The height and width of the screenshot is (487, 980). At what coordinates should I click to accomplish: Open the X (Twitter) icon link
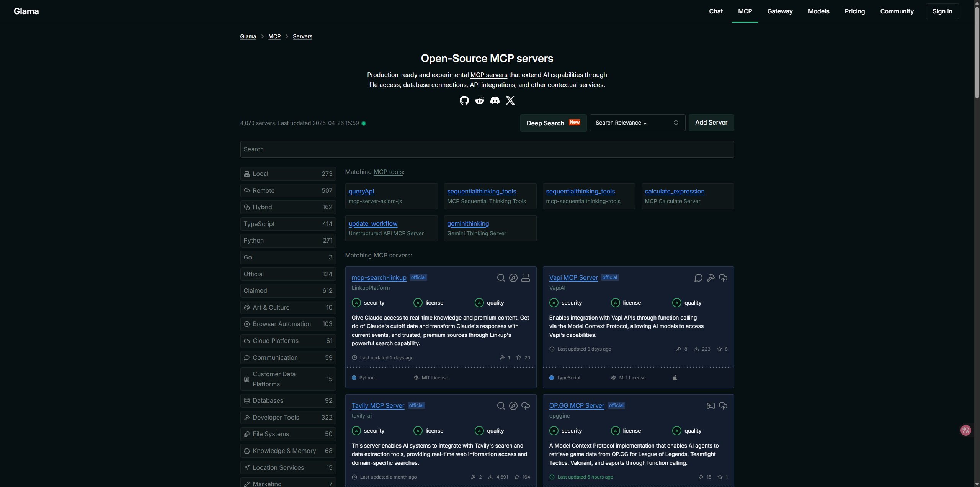point(510,100)
